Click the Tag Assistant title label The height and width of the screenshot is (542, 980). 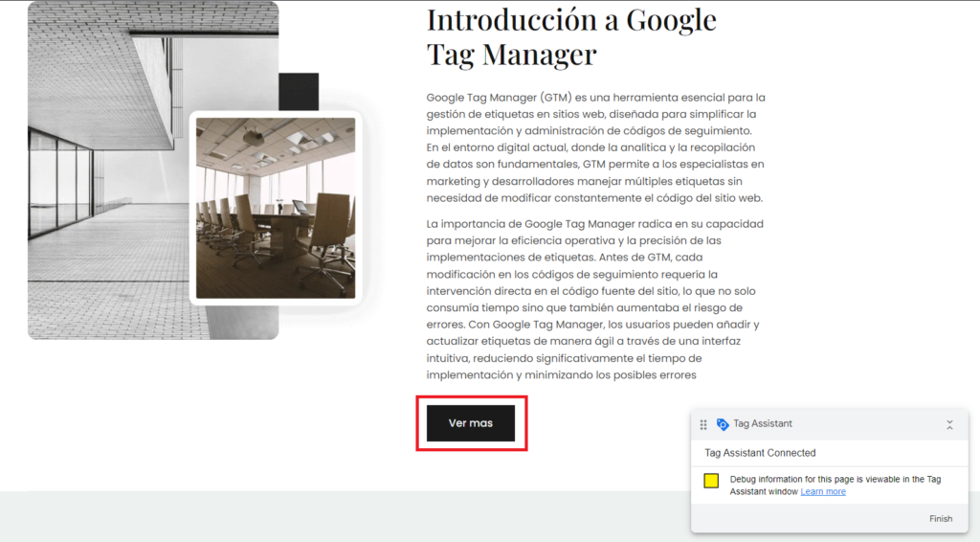click(x=763, y=423)
